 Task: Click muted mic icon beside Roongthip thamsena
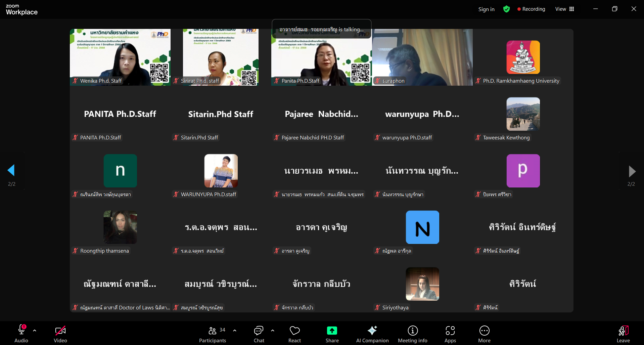[x=75, y=251]
